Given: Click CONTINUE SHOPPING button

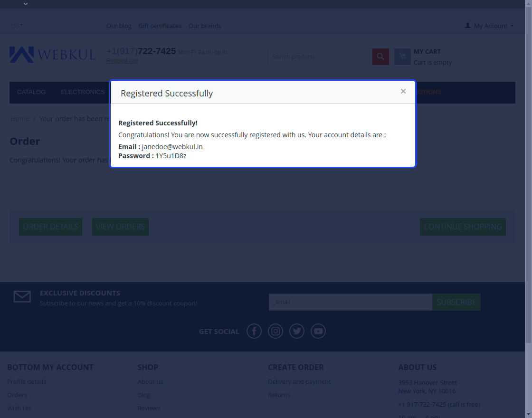Looking at the screenshot, I should coord(463,227).
